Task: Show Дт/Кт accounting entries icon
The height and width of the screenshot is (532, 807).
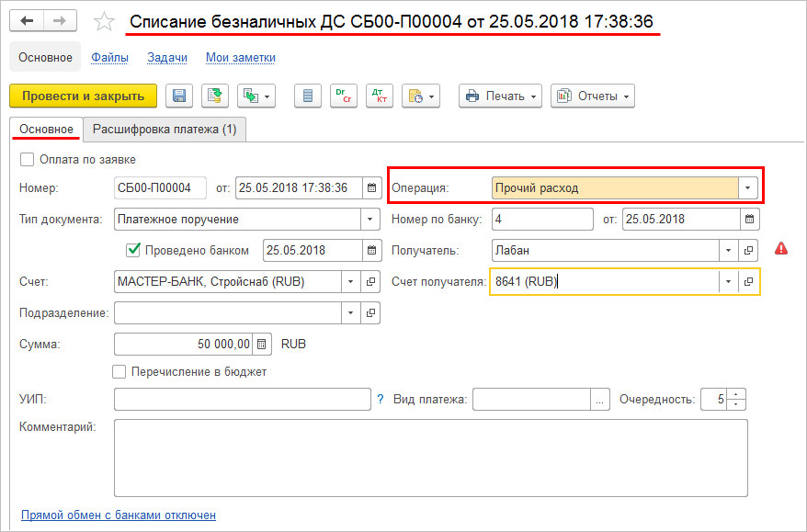Action: 380,96
